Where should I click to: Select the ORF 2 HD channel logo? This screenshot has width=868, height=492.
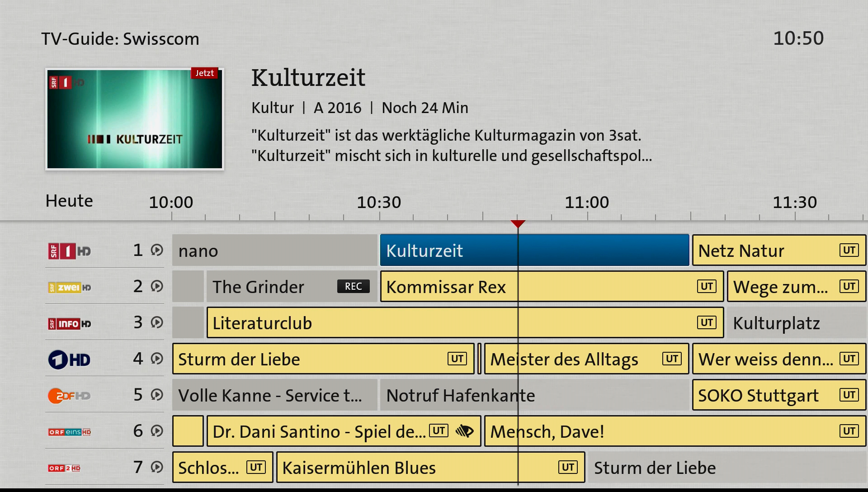pos(64,468)
